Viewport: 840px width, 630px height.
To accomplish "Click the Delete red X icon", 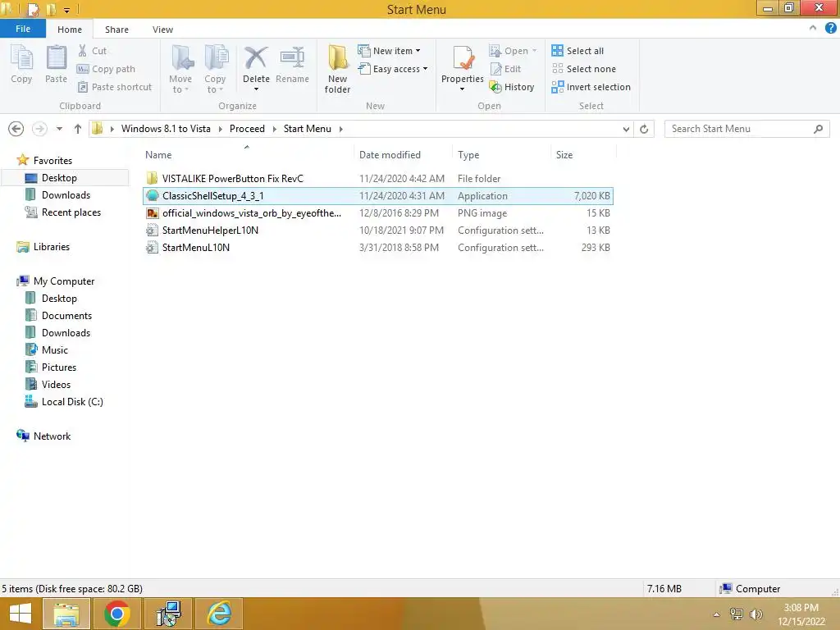I will [x=256, y=57].
